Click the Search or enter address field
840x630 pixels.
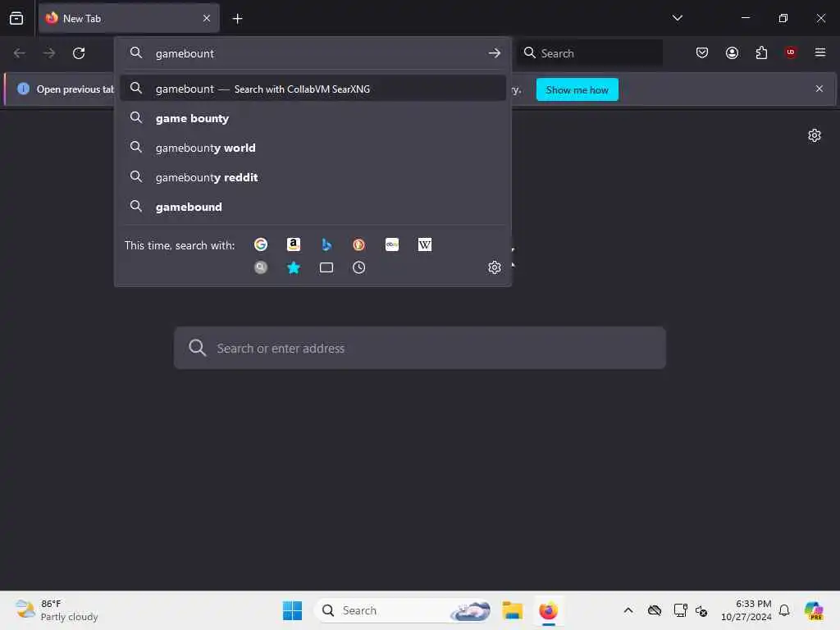419,348
